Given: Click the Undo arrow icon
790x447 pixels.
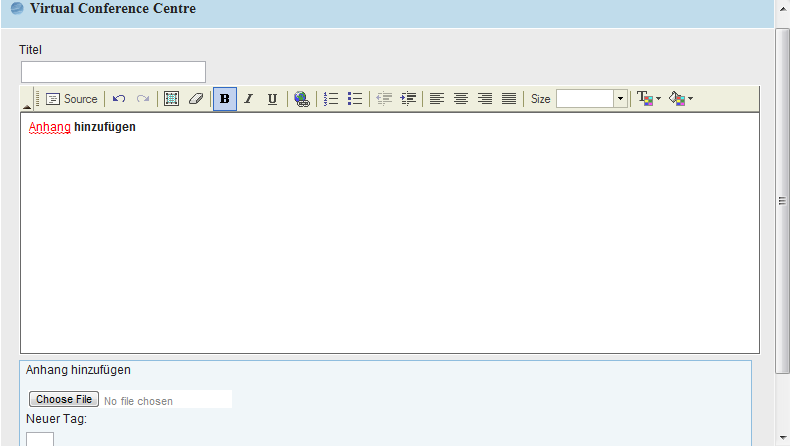Looking at the screenshot, I should [119, 99].
